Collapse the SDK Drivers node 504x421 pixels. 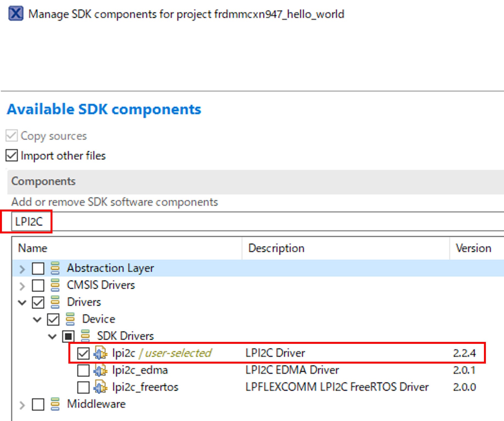click(x=52, y=336)
